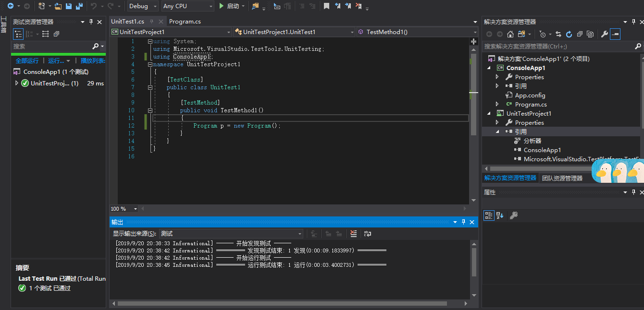This screenshot has height=310, width=644.
Task: Refresh Solution Explorer with blue refresh icon
Action: click(569, 34)
